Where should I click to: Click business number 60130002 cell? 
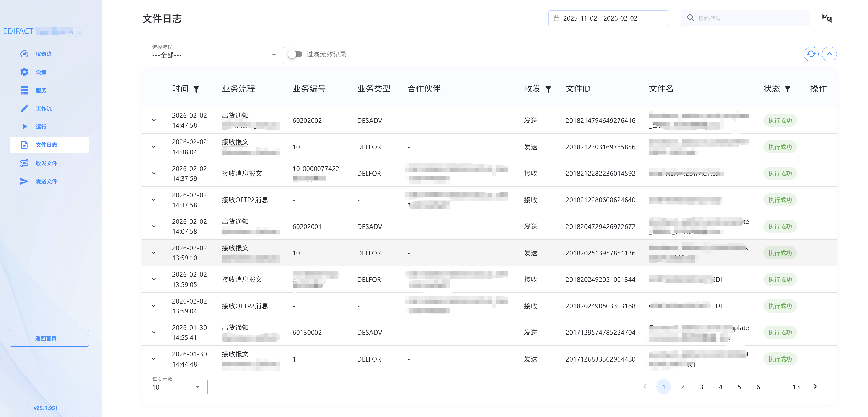[x=307, y=333]
